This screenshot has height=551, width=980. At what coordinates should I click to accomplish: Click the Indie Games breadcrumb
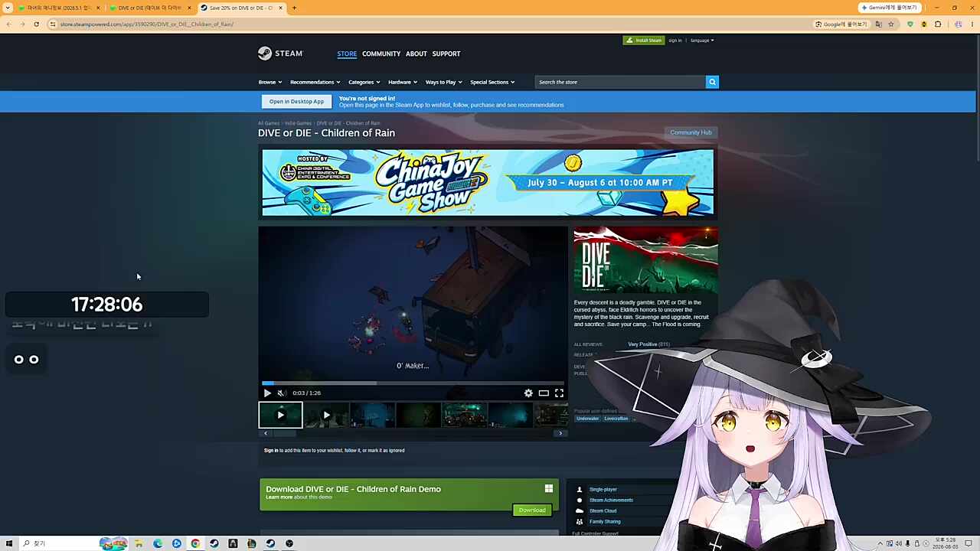(x=298, y=123)
